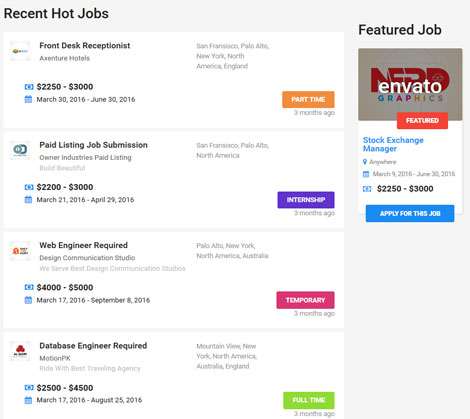
Task: Open the Front Desk Receptionist job
Action: point(85,46)
